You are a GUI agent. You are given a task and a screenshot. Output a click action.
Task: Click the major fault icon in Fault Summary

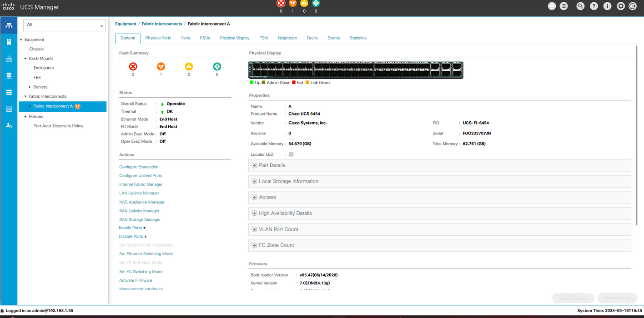click(161, 66)
